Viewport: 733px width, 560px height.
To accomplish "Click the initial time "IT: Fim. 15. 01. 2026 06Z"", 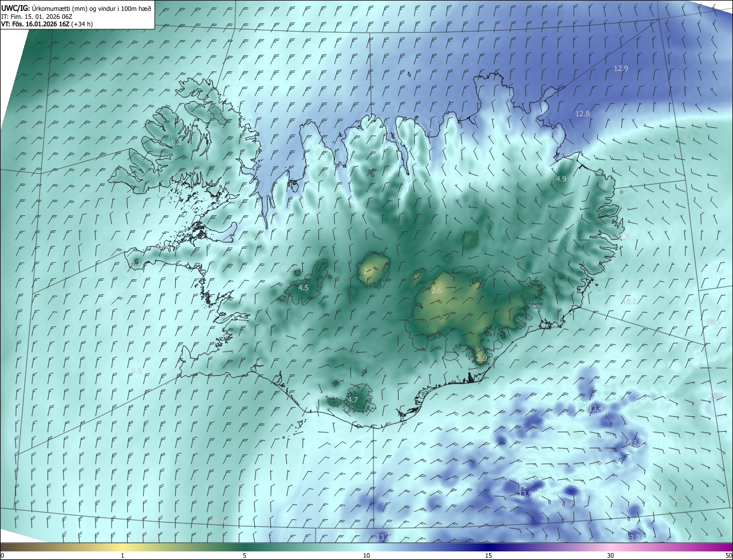I will click(37, 17).
